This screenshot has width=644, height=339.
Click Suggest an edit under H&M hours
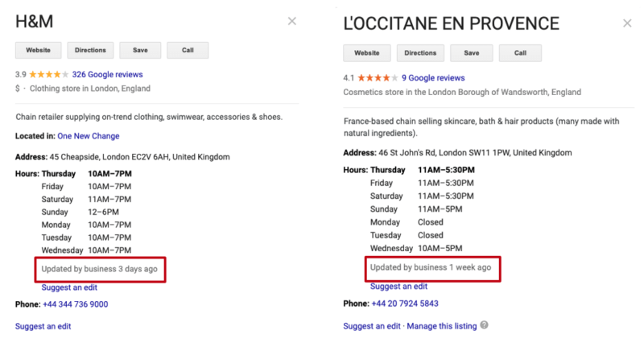[70, 287]
